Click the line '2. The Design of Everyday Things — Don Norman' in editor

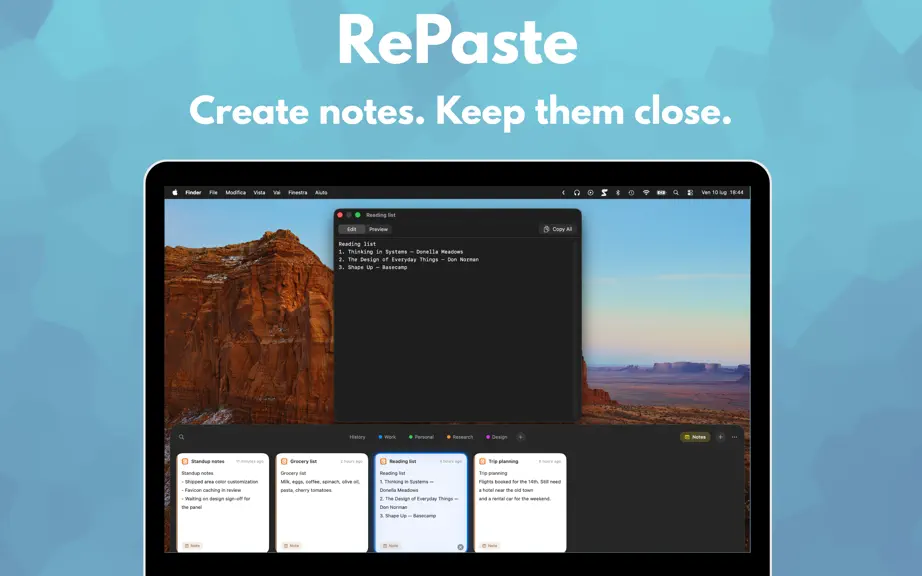click(x=408, y=259)
